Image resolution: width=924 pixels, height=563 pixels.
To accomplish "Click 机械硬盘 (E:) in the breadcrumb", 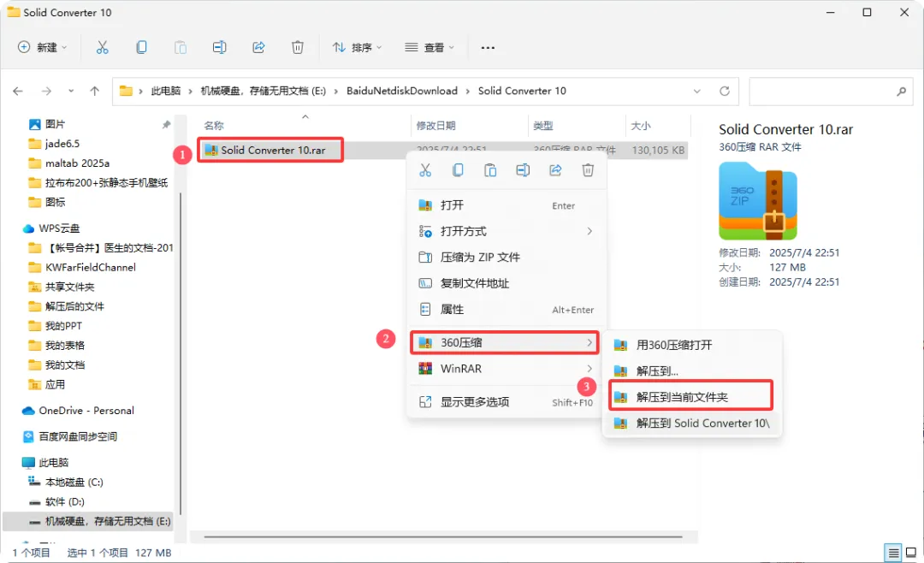I will 263,91.
